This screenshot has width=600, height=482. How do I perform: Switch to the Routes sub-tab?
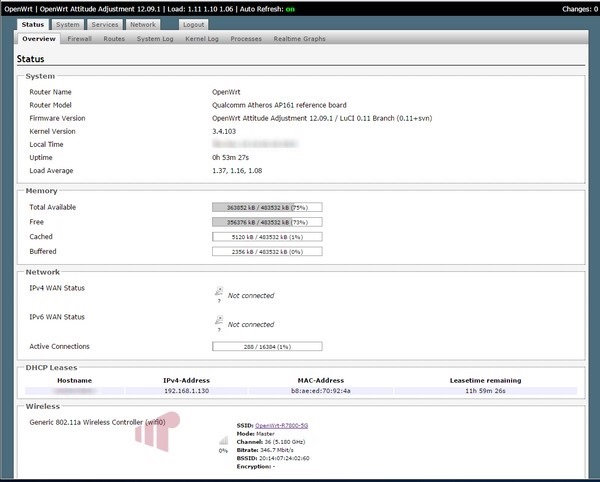114,39
